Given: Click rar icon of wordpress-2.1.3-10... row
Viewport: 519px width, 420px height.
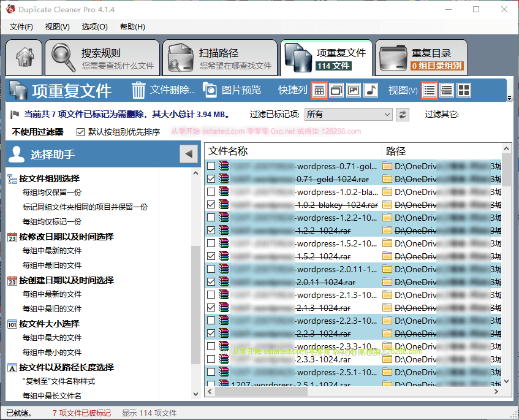Looking at the screenshot, I should point(224,294).
